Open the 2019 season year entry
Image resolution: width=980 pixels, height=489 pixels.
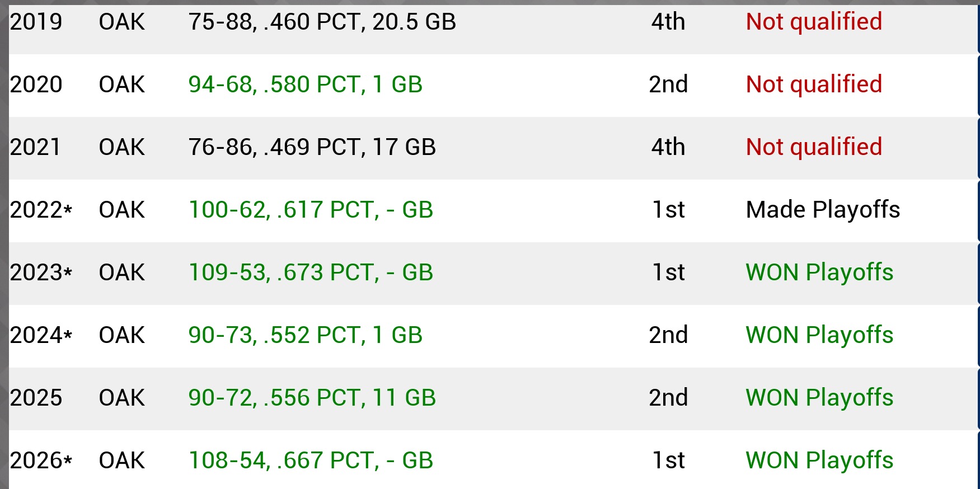(36, 22)
